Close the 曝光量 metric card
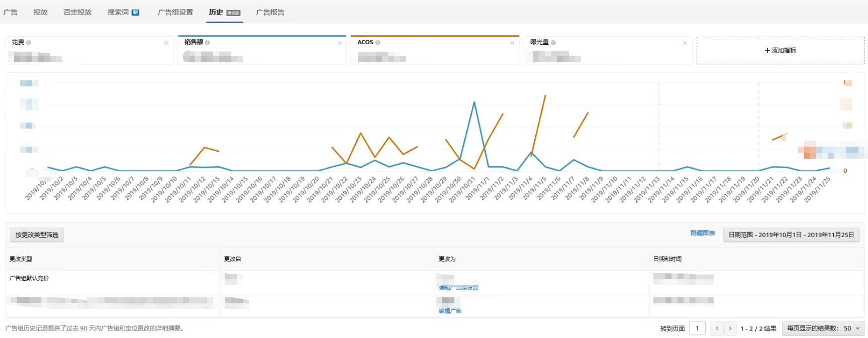 (685, 43)
